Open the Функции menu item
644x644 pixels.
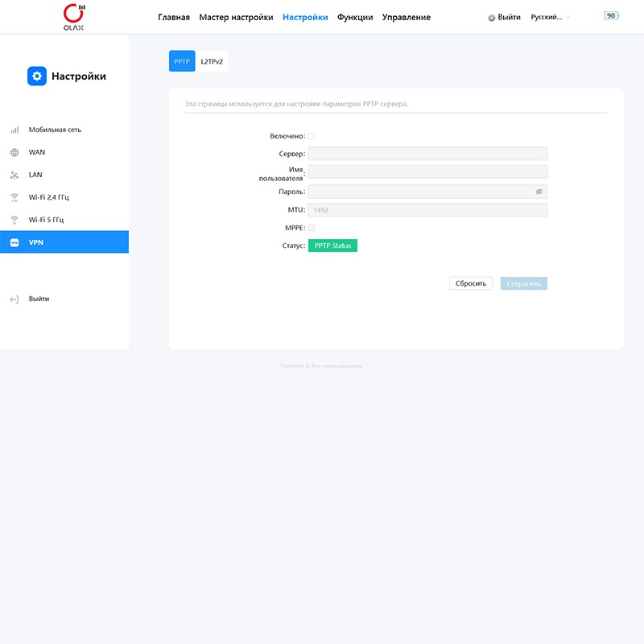pyautogui.click(x=355, y=17)
